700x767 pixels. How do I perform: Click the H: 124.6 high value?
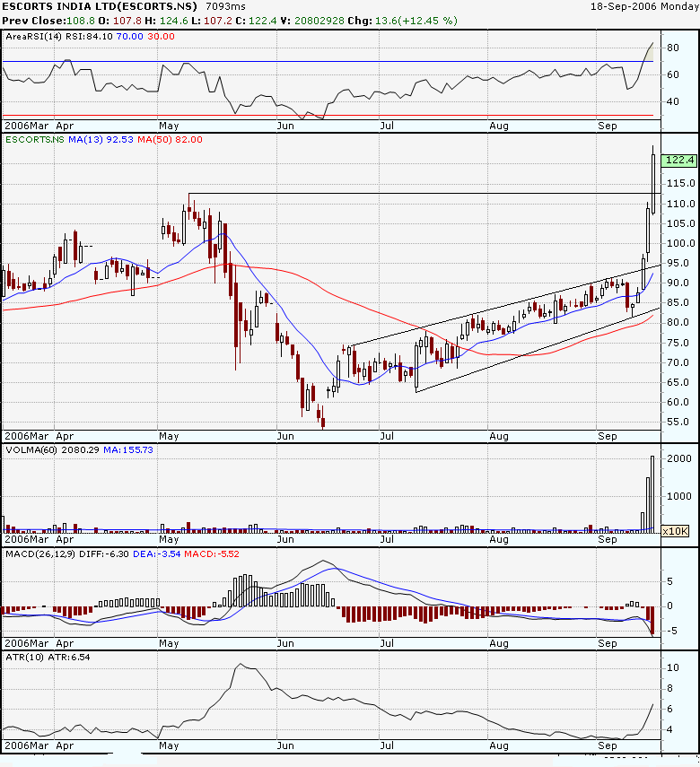coord(166,21)
